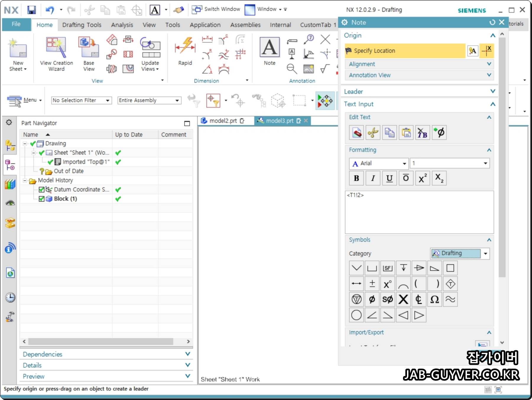Insert the counterbore symbol
Image resolution: width=532 pixels, height=400 pixels.
click(372, 268)
